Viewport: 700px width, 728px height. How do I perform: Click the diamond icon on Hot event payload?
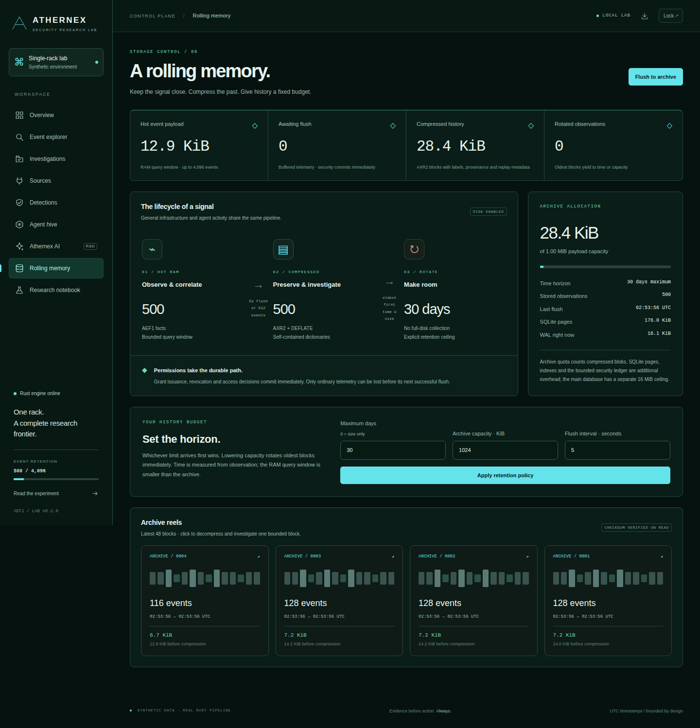point(255,126)
